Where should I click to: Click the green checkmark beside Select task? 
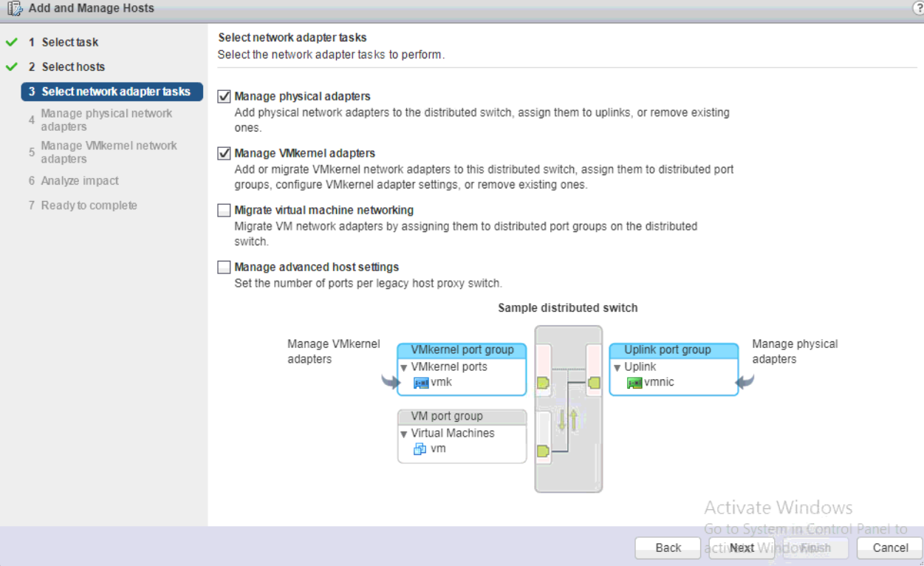[12, 42]
